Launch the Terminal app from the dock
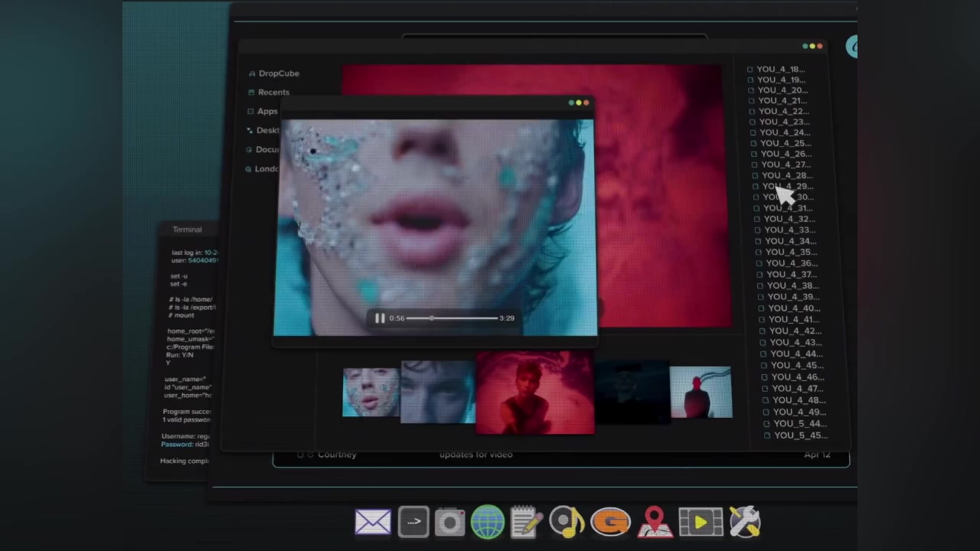The height and width of the screenshot is (551, 980). (x=413, y=523)
